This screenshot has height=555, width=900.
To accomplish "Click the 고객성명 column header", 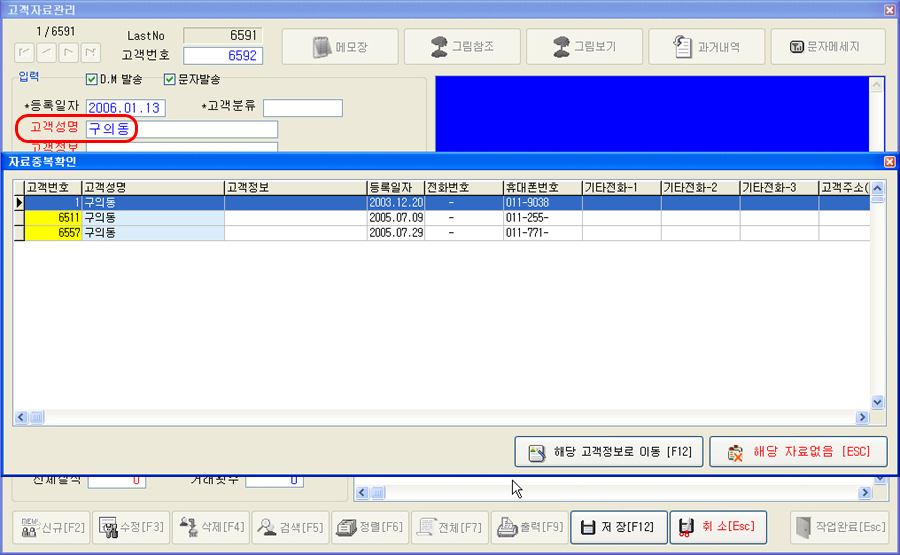I will [x=153, y=188].
